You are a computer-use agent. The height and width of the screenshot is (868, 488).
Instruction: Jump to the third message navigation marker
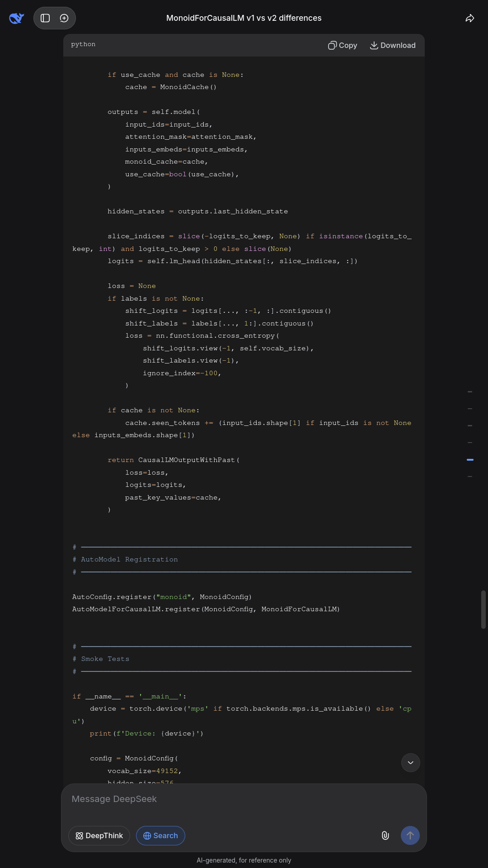pyautogui.click(x=470, y=425)
